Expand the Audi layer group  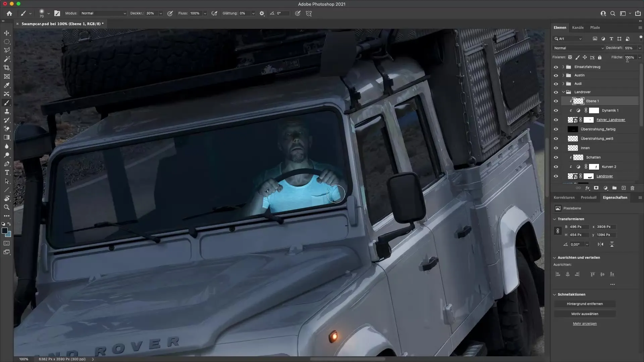click(563, 84)
